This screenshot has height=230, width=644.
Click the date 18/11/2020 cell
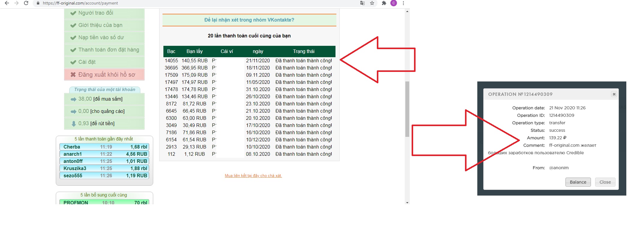(x=258, y=68)
